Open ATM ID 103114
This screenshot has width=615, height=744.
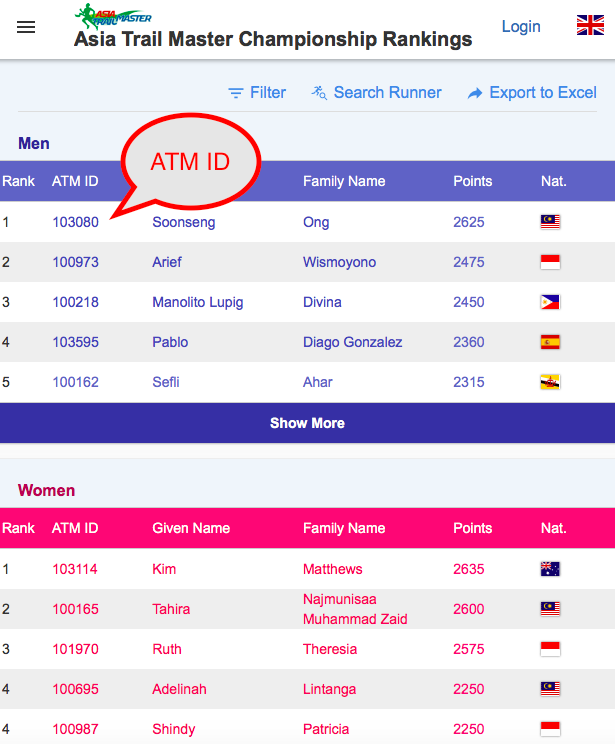[x=75, y=569]
